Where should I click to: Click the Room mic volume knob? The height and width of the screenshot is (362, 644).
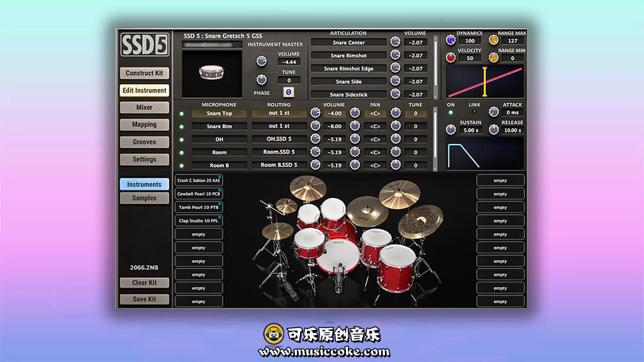[x=315, y=152]
